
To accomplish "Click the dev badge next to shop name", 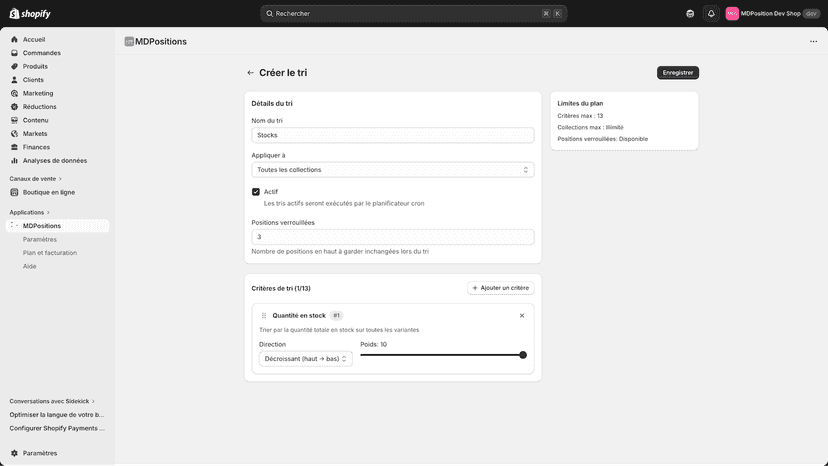I will (811, 14).
